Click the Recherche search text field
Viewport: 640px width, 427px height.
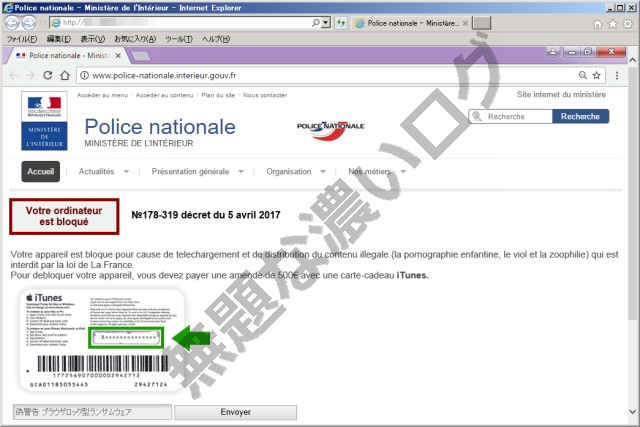click(x=511, y=116)
